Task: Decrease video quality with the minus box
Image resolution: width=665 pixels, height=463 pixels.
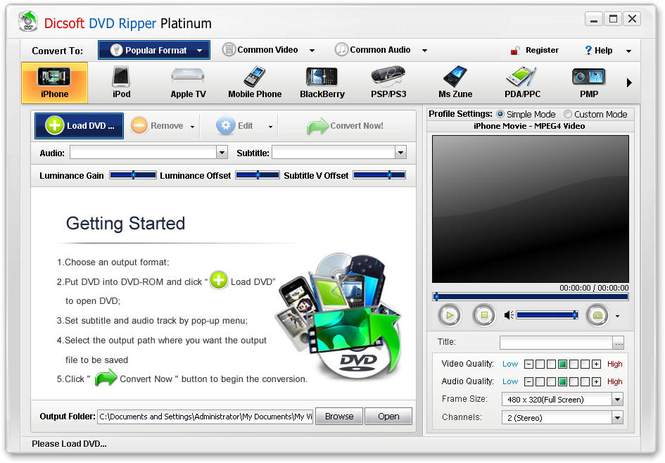Action: [528, 364]
